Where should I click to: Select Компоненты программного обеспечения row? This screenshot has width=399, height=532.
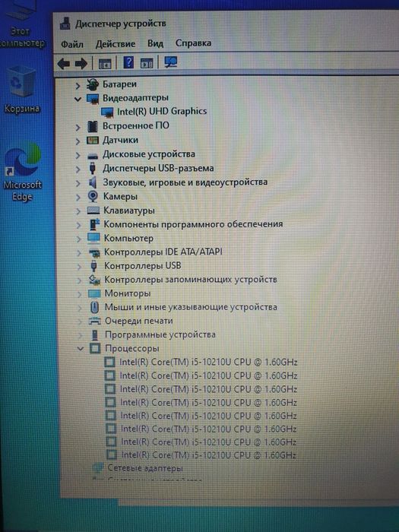point(193,224)
